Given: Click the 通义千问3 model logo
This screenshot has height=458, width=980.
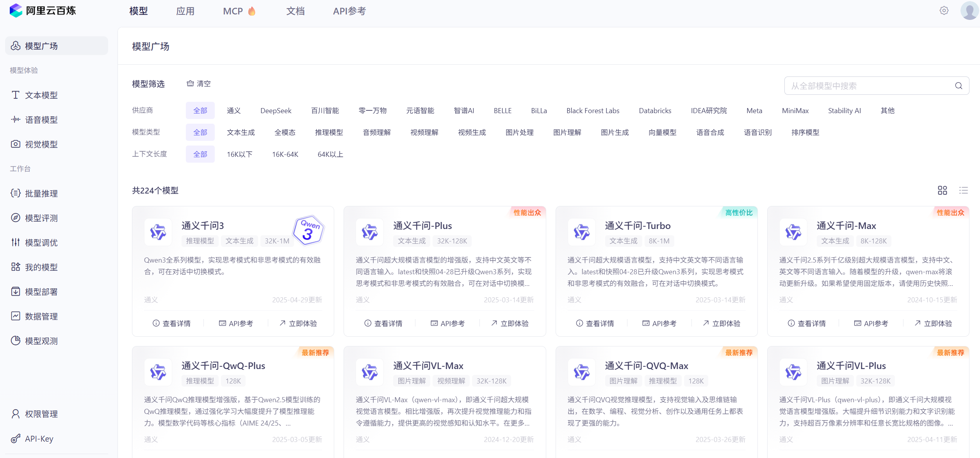Looking at the screenshot, I should coord(158,232).
